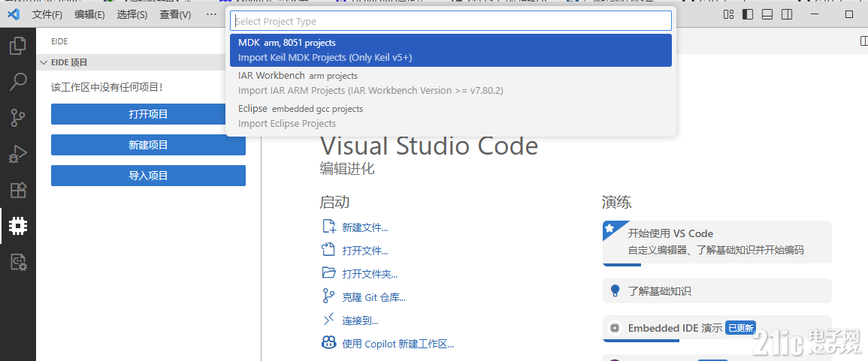Image resolution: width=868 pixels, height=361 pixels.
Task: Click the split editor icon at right edge
Action: pyautogui.click(x=863, y=41)
